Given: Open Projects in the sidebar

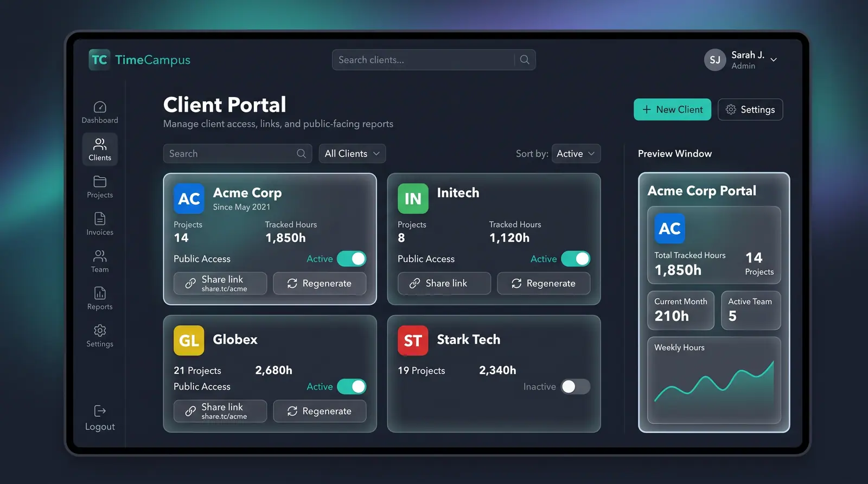Looking at the screenshot, I should (100, 187).
